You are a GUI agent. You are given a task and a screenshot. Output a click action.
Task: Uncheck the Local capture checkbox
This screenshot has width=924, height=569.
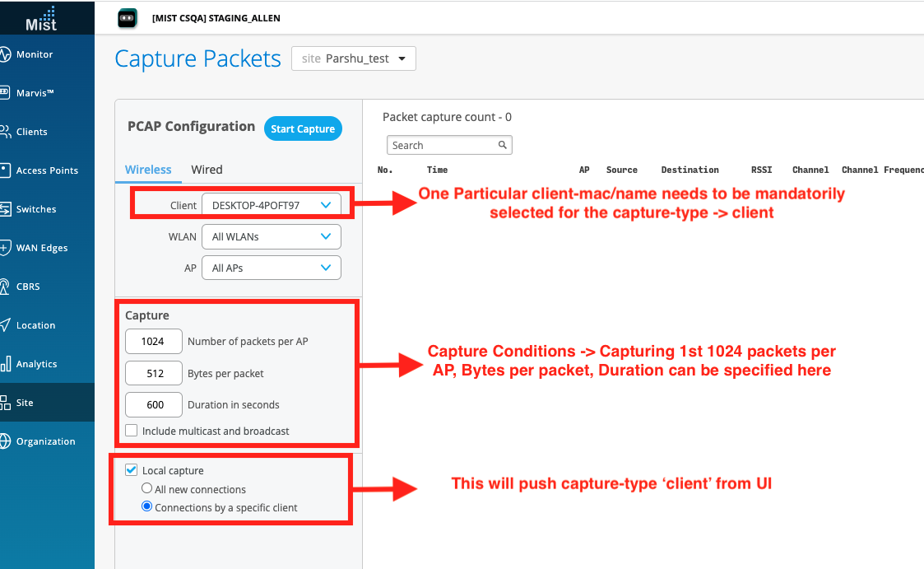[x=131, y=470]
